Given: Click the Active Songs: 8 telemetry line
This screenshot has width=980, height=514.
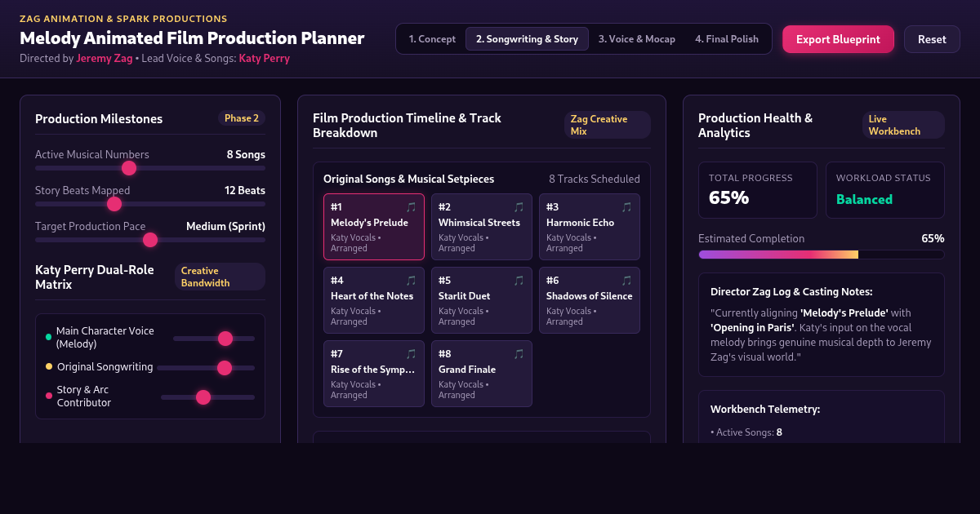Looking at the screenshot, I should coord(746,432).
